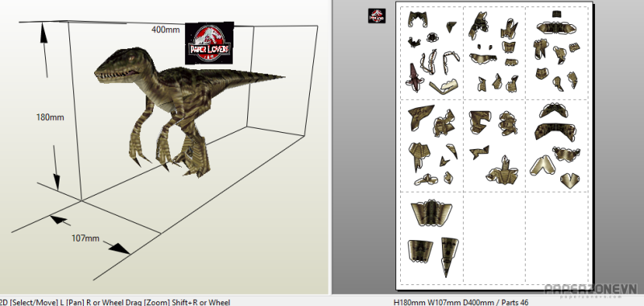This screenshot has width=644, height=306.
Task: Select the 400mm depth dimension label
Action: [x=166, y=30]
